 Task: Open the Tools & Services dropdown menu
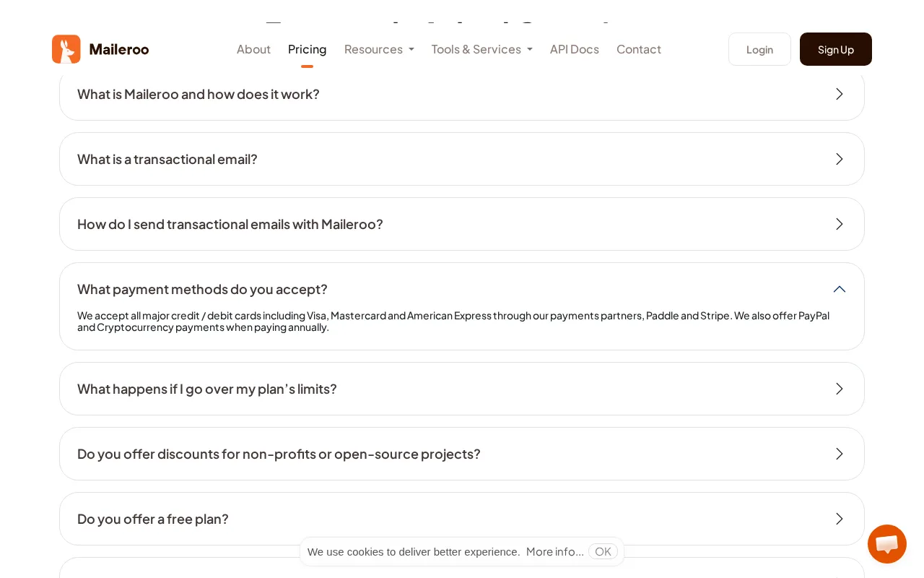click(x=482, y=49)
